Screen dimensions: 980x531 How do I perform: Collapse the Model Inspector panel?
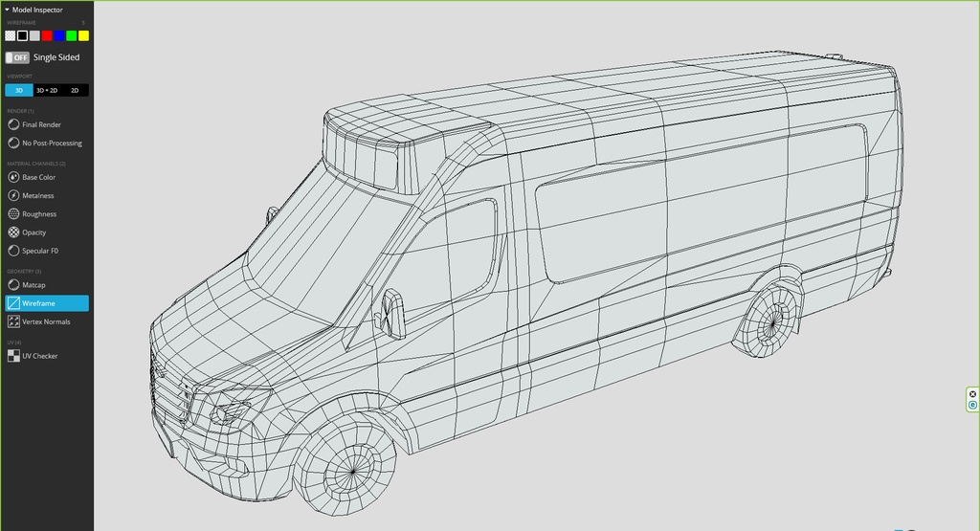click(8, 10)
